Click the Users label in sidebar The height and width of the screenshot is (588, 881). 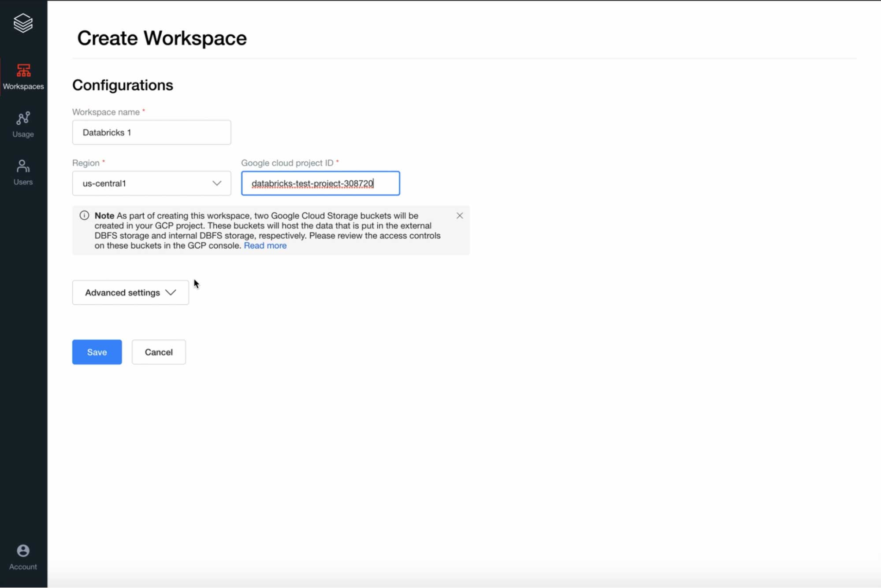(23, 182)
